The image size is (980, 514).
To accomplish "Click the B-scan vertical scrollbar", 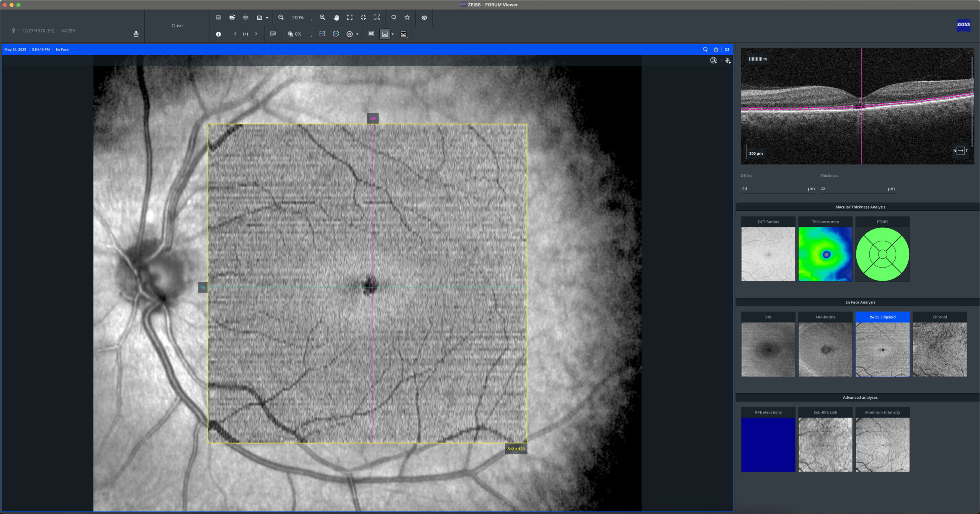I will [972, 101].
